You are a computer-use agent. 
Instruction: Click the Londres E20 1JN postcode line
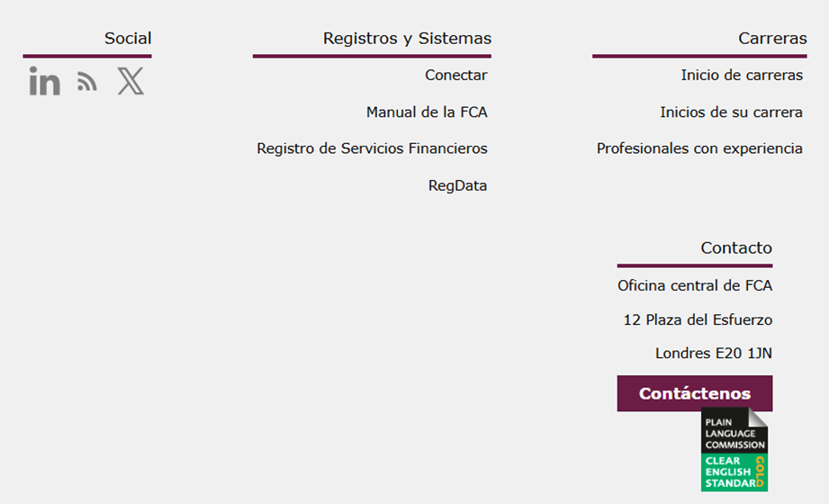(x=714, y=354)
